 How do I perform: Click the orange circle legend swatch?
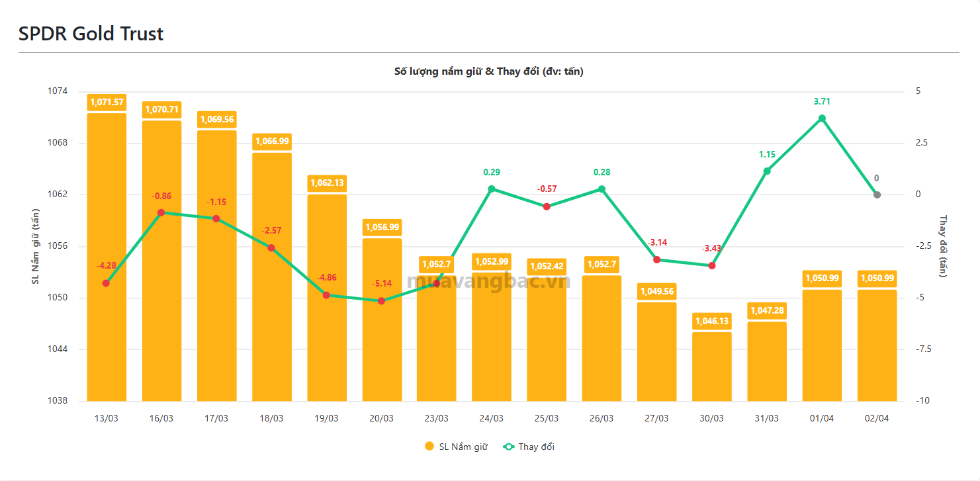(429, 447)
